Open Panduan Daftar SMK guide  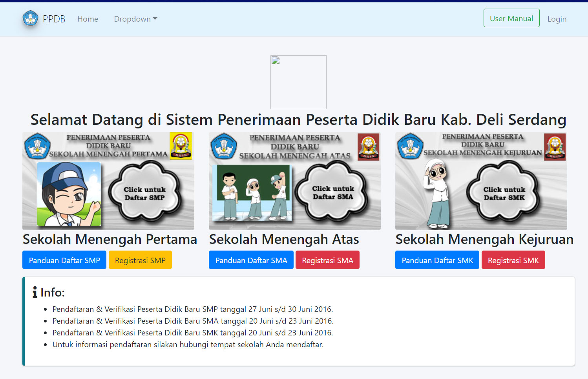click(x=437, y=260)
